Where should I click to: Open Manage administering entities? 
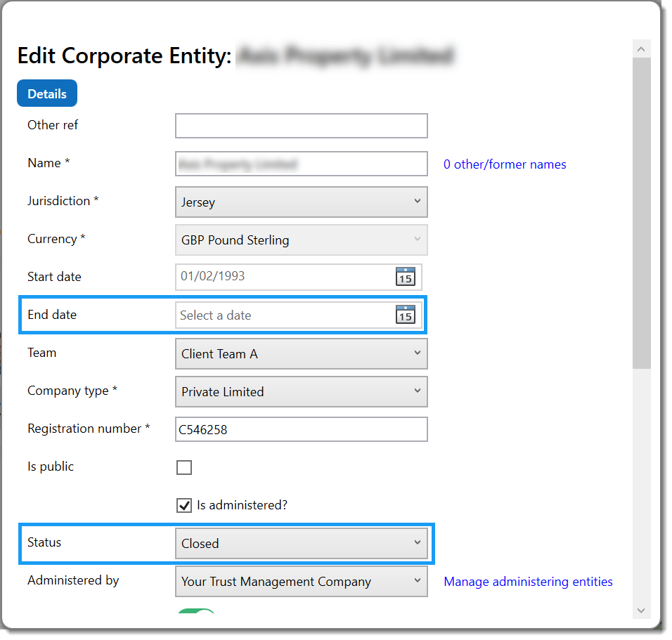tap(528, 581)
